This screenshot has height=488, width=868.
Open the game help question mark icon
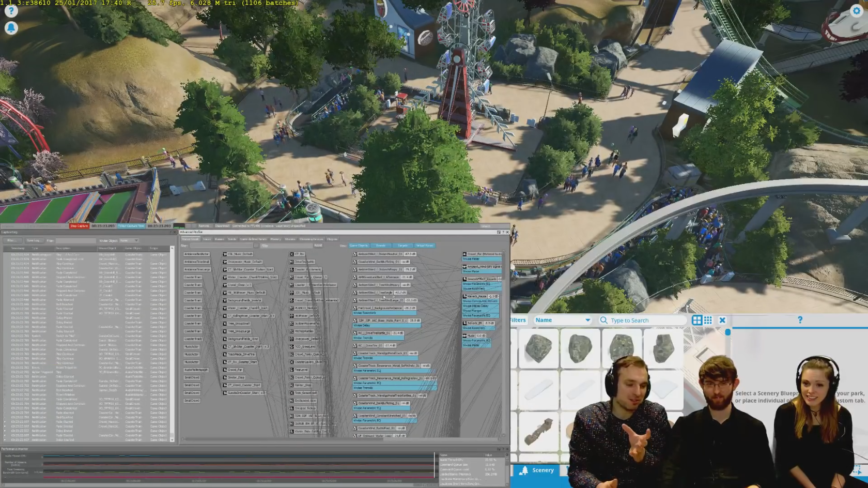click(11, 10)
